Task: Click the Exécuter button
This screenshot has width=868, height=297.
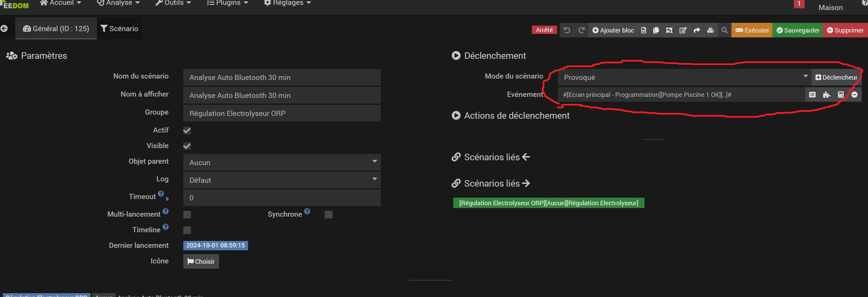Action: [x=752, y=30]
